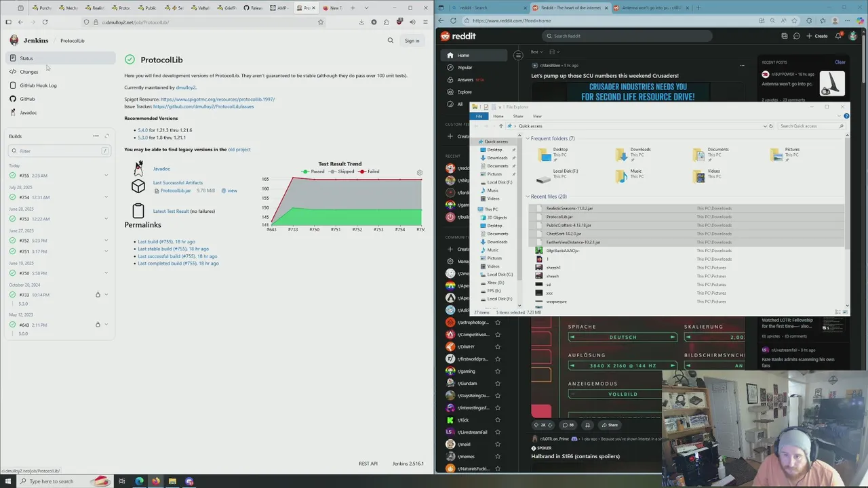
Task: Open the GitHub icon link in Jenkins sidebar
Action: tap(13, 99)
